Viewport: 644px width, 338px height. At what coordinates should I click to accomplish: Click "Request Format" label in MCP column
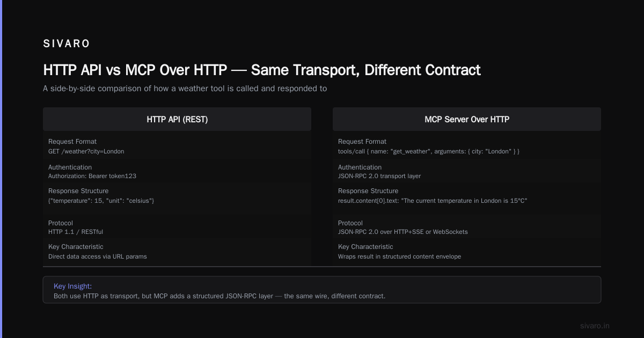(362, 142)
